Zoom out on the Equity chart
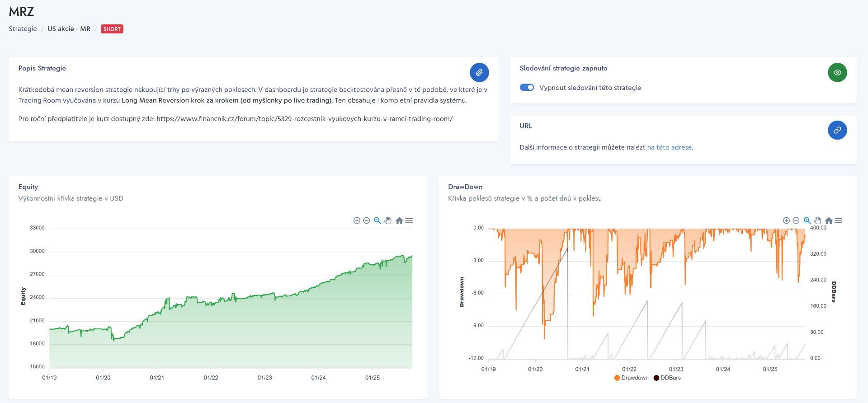Image resolution: width=868 pixels, height=403 pixels. (367, 220)
